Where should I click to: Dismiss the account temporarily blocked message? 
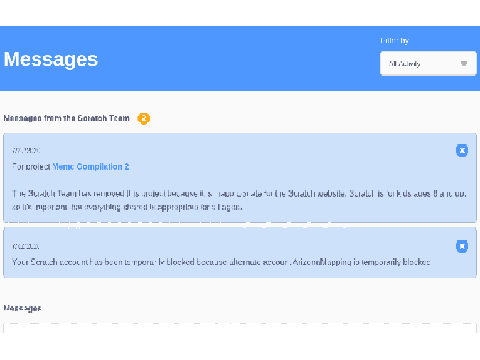[x=462, y=246]
